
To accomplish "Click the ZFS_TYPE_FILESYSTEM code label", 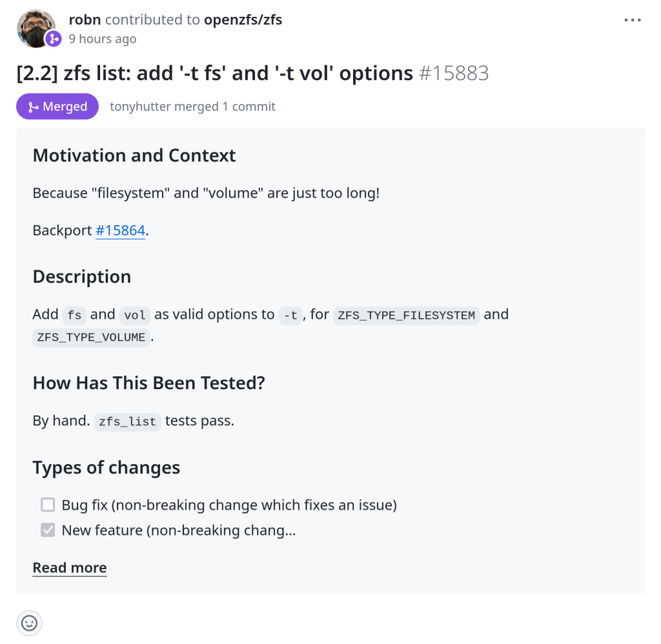I will [406, 316].
